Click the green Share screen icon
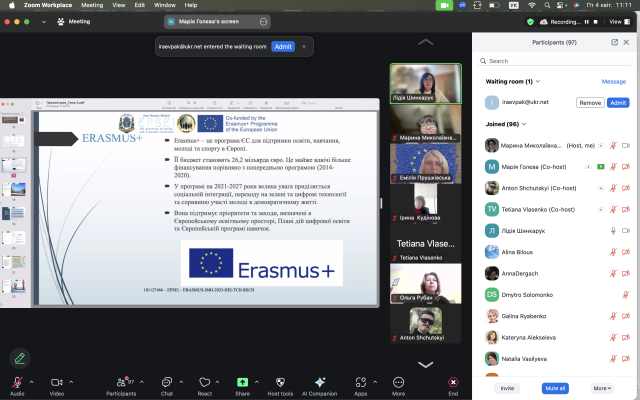 242,382
